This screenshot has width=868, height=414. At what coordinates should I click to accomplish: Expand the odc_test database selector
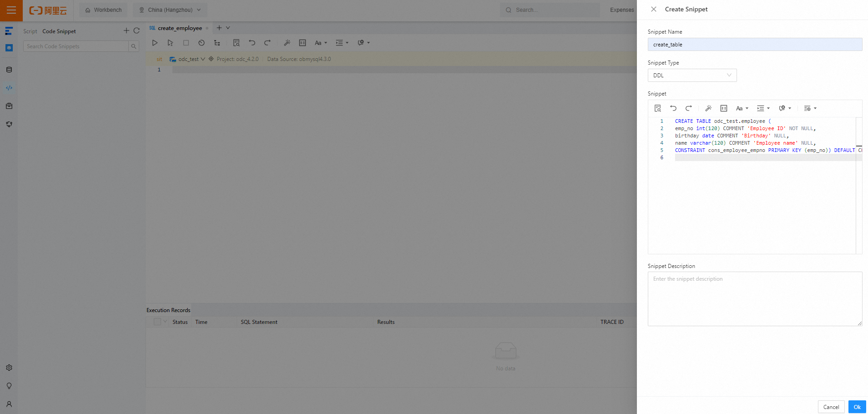(x=187, y=59)
